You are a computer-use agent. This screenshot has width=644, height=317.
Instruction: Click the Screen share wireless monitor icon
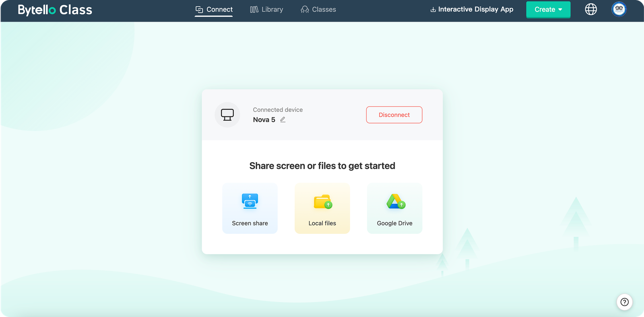[250, 201]
